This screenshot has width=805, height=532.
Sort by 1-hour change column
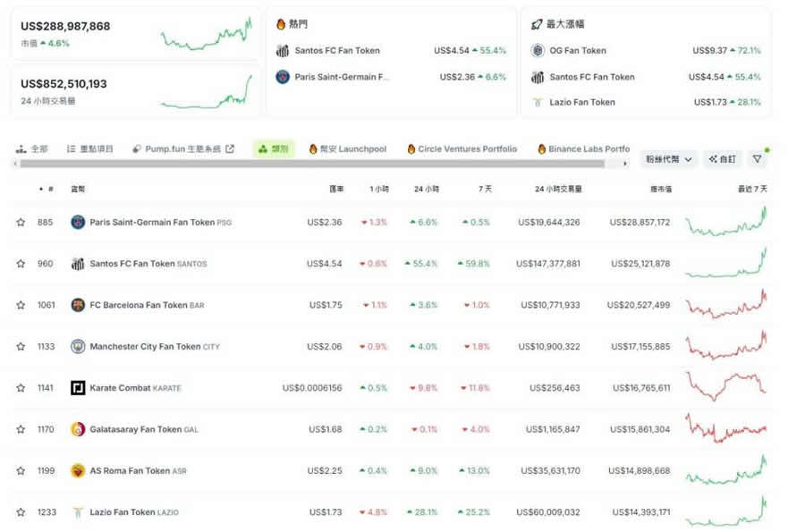[379, 190]
